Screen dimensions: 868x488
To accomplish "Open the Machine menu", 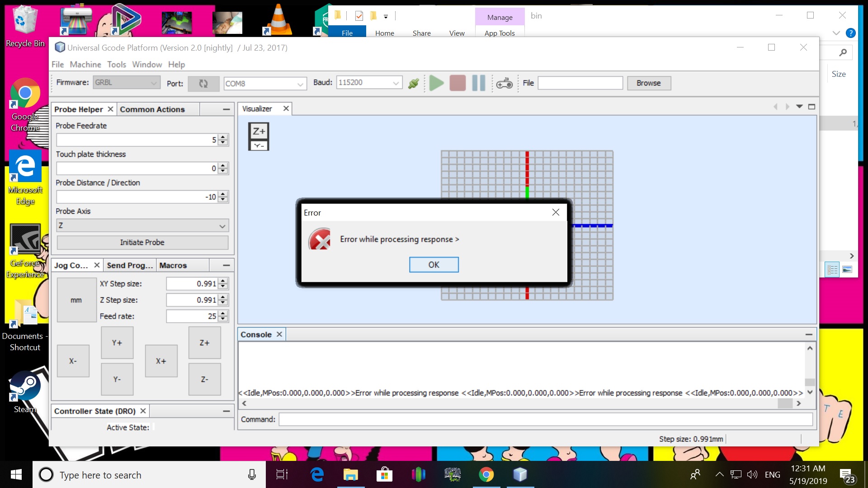I will tap(85, 65).
